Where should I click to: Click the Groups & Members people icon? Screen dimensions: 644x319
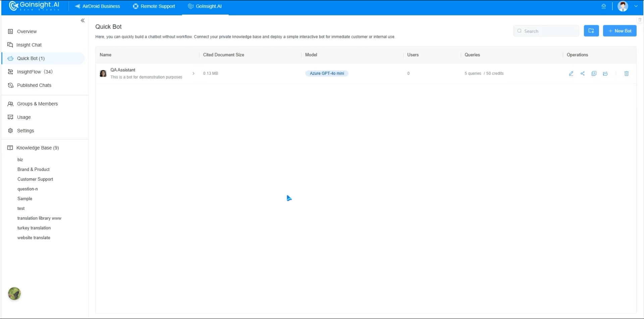[10, 104]
